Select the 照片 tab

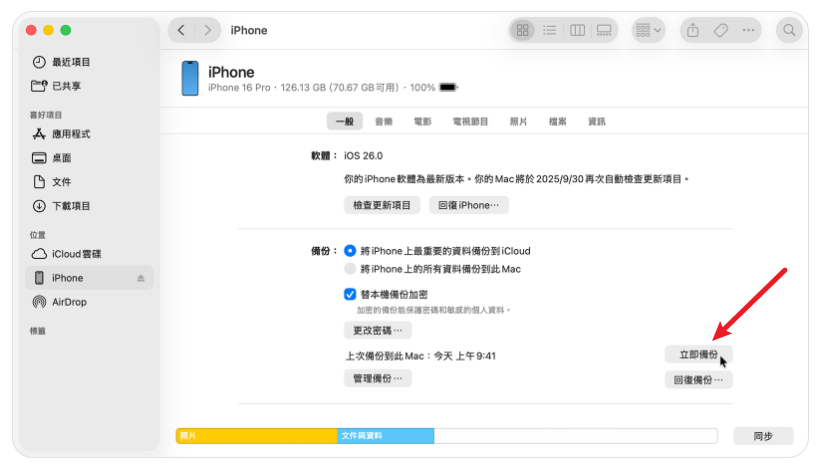(518, 121)
